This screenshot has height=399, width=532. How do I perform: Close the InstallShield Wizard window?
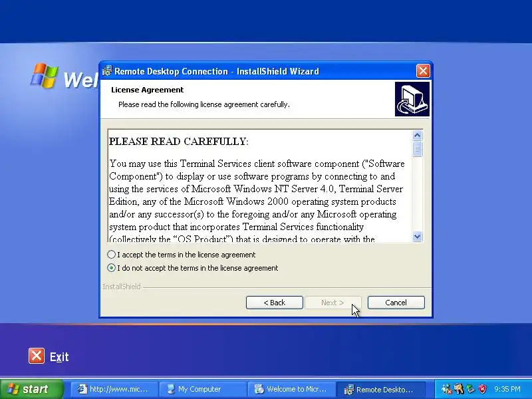point(423,71)
